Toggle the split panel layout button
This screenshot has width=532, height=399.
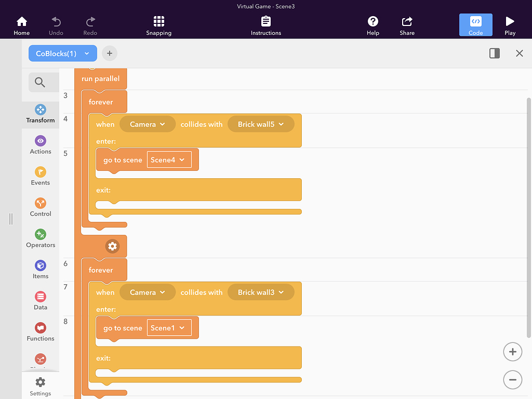coord(495,54)
